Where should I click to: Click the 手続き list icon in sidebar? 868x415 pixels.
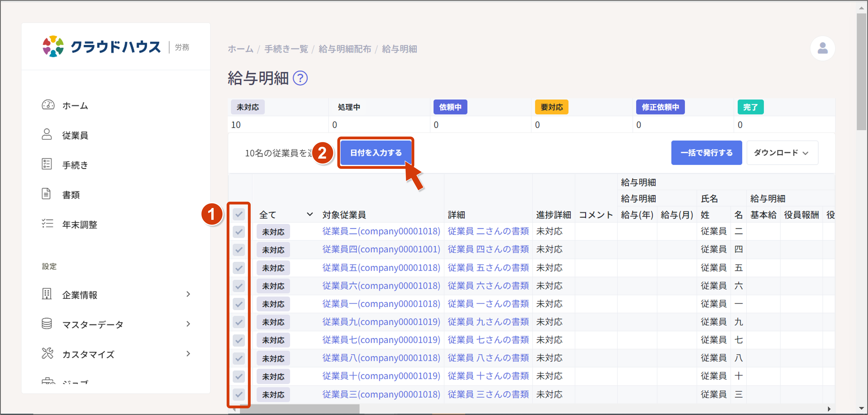point(47,164)
